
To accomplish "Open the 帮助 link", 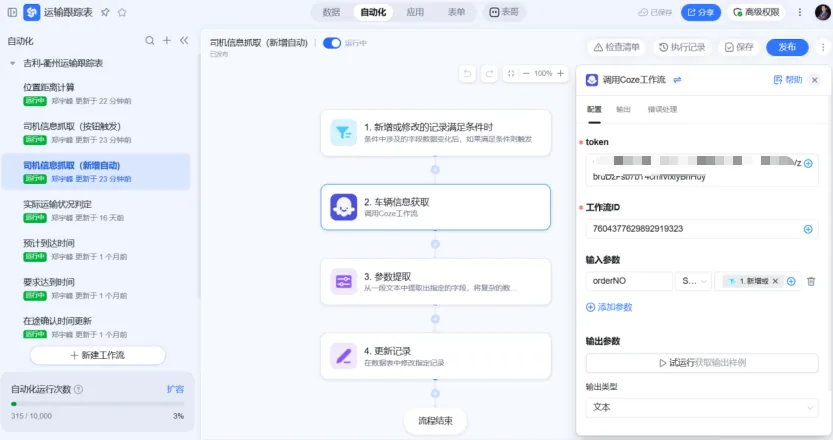I will coord(787,80).
